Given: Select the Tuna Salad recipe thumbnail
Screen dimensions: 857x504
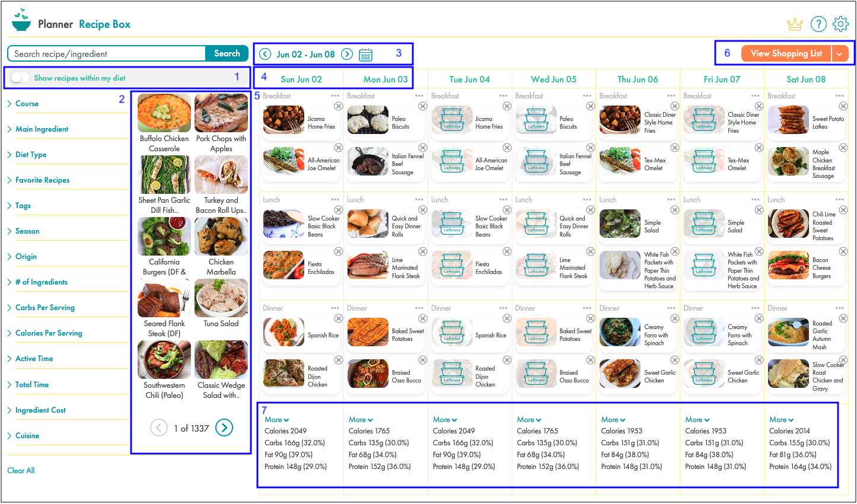Looking at the screenshot, I should (x=221, y=298).
